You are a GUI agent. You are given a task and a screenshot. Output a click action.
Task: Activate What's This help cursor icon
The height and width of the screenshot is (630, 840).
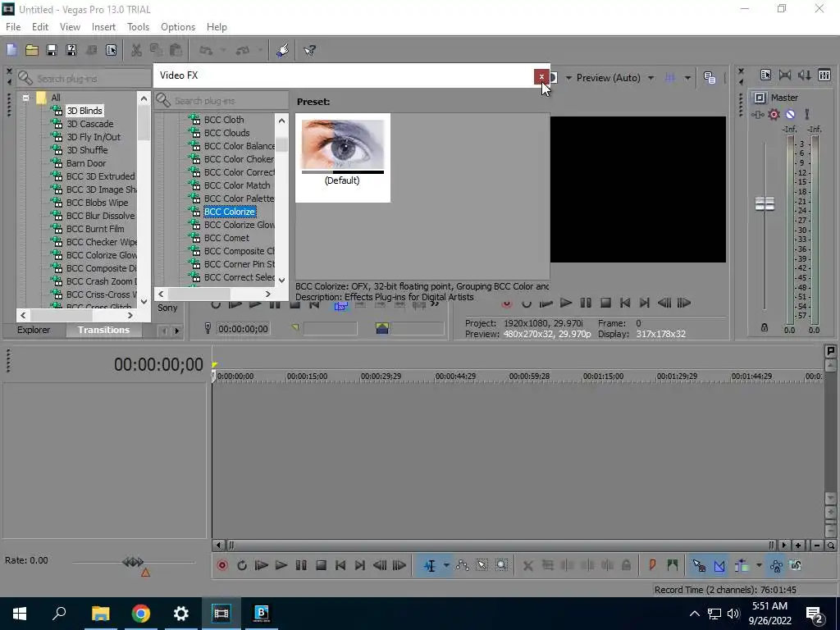[x=309, y=50]
